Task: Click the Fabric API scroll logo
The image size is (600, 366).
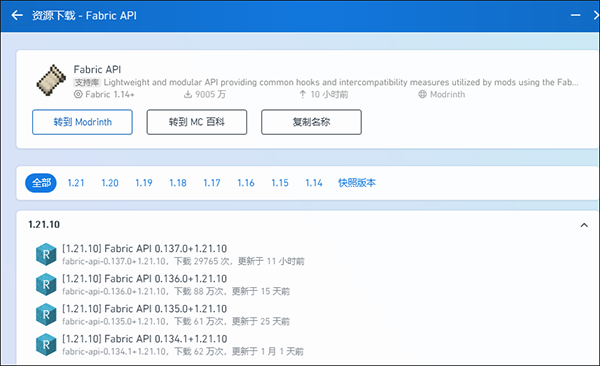Action: [x=51, y=80]
